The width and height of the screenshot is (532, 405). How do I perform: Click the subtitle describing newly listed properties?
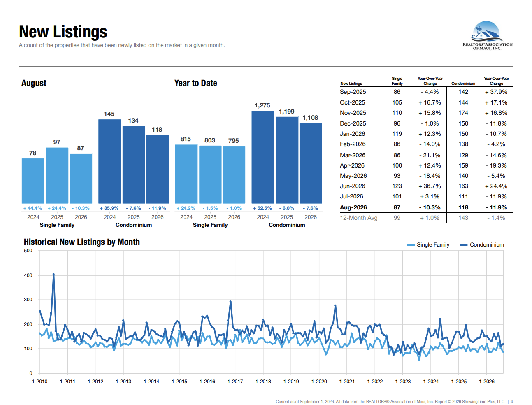[x=122, y=45]
